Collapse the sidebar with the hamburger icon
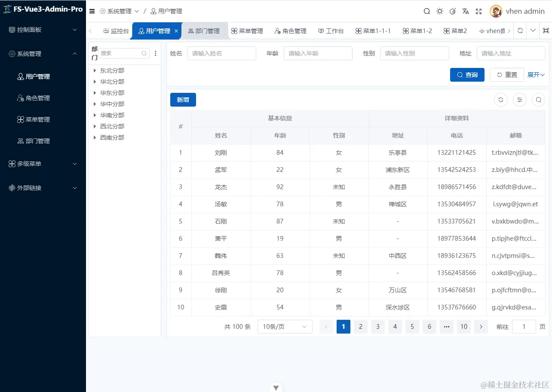Image resolution: width=552 pixels, height=392 pixels. pyautogui.click(x=92, y=11)
